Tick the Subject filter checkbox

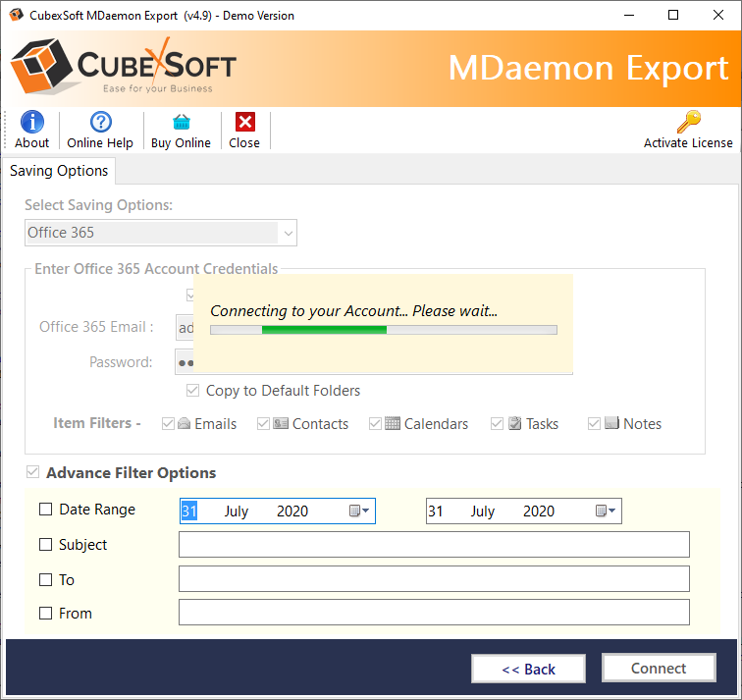(x=46, y=545)
